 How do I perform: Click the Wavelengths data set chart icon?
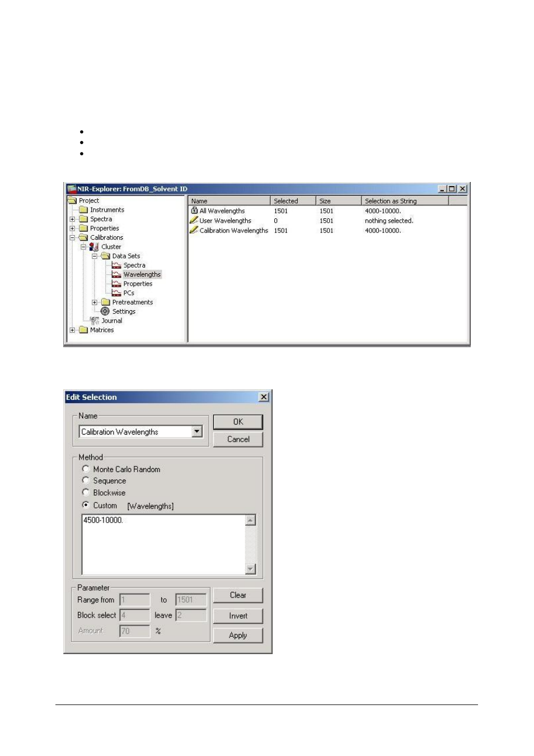point(116,274)
